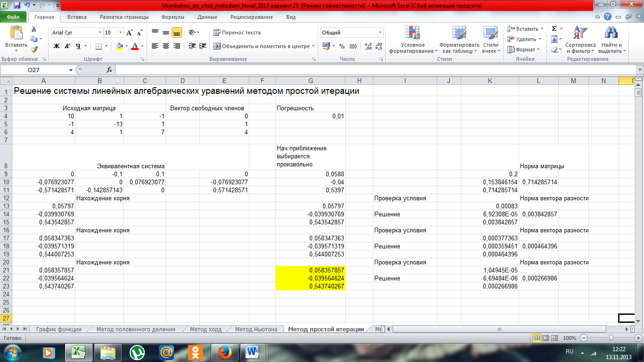Click the Undo arrow icon
644x362 pixels.
[x=28, y=6]
